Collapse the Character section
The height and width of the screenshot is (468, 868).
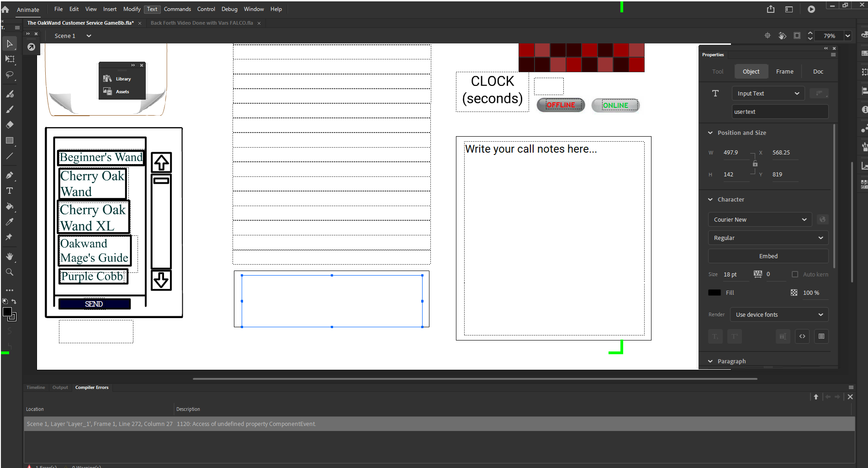click(x=710, y=199)
